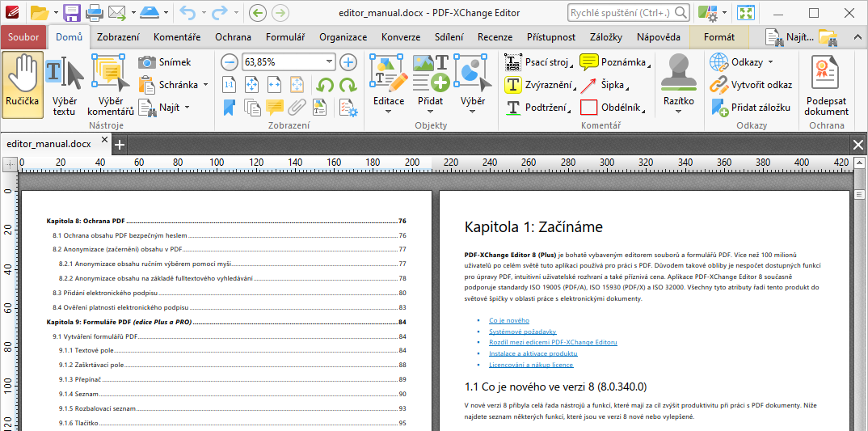The width and height of the screenshot is (868, 431).
Task: Open the content pane icon
Action: point(320,107)
